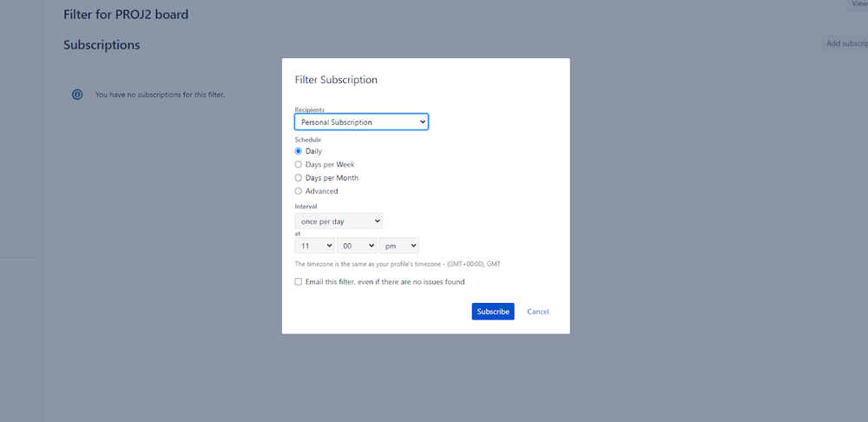Click the Subscribe button
This screenshot has height=422, width=868.
[493, 311]
